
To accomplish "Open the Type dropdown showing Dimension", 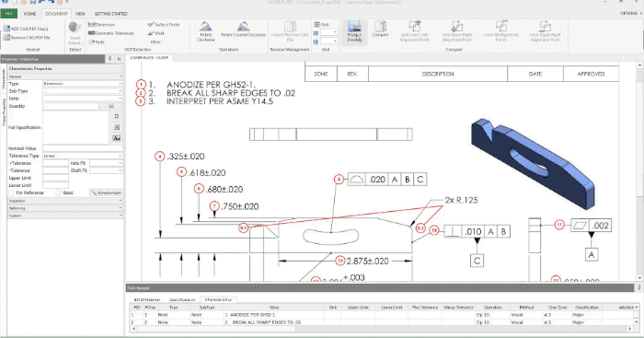I will coord(83,84).
